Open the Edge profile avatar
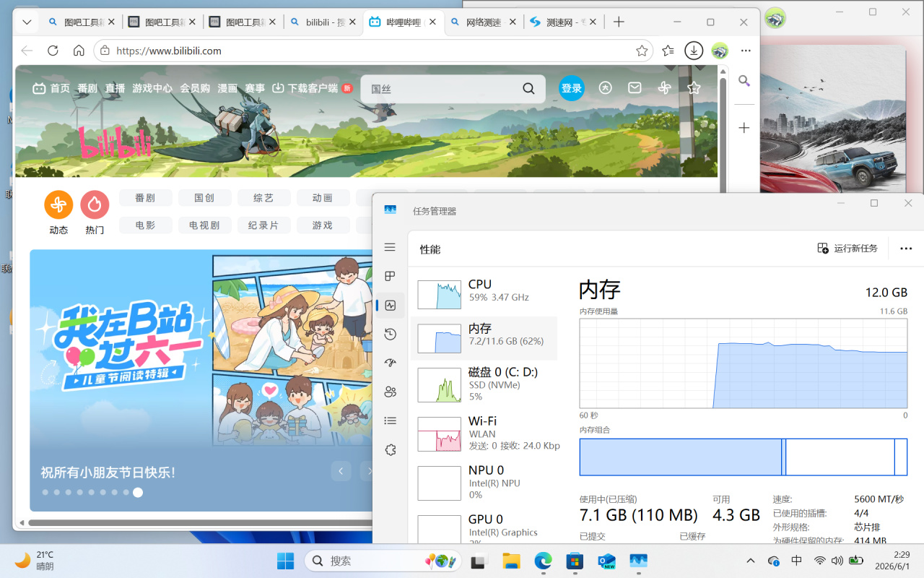The image size is (924, 578). pyautogui.click(x=720, y=51)
